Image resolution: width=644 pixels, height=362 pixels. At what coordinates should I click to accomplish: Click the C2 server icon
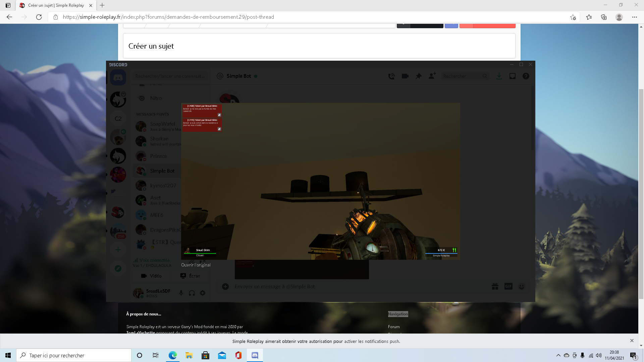118,119
